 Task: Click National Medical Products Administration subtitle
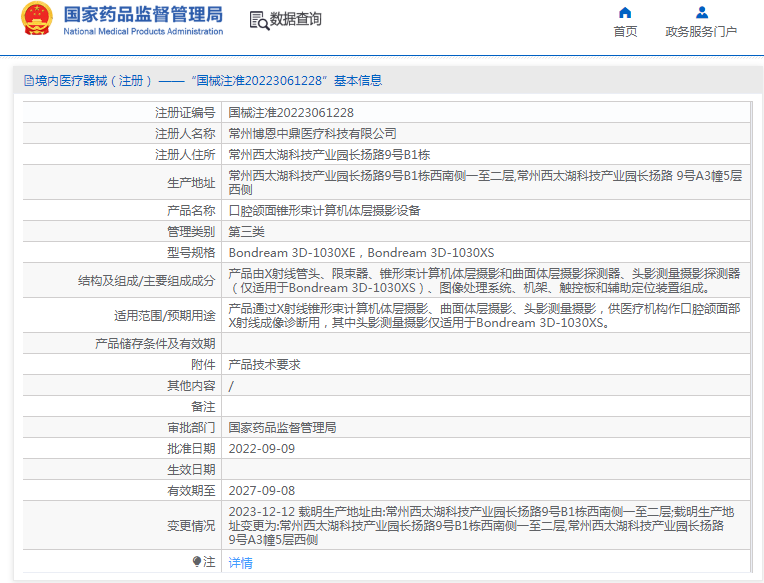(143, 31)
